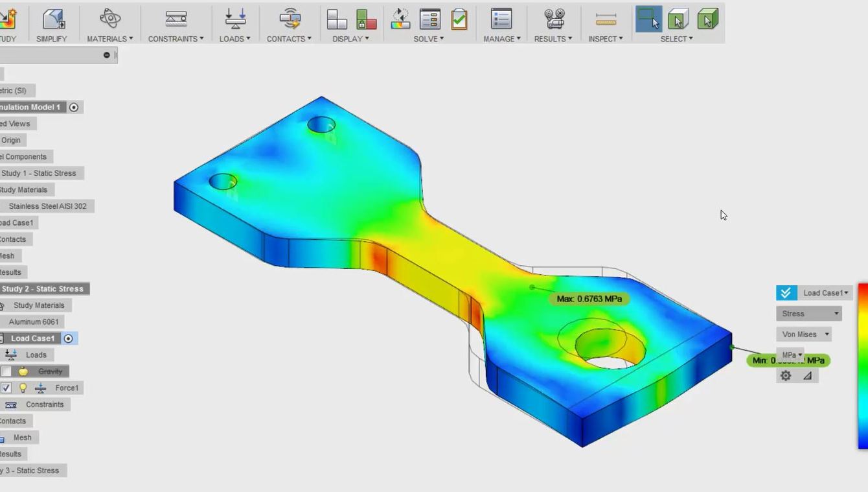
Task: Disable the Force1 checkbox
Action: coord(6,388)
